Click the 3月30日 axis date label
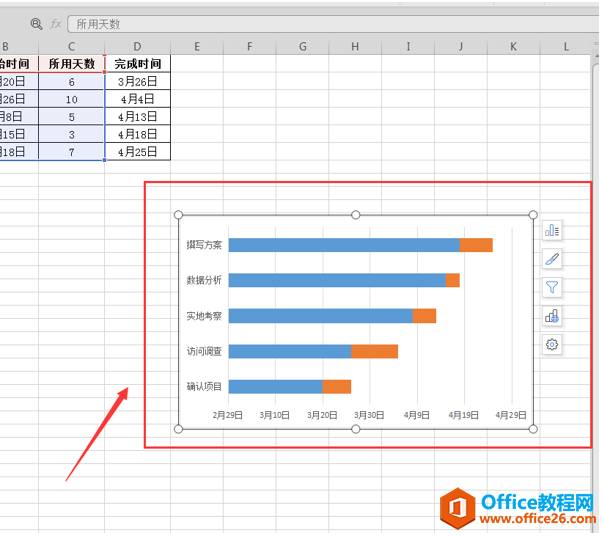 point(371,417)
